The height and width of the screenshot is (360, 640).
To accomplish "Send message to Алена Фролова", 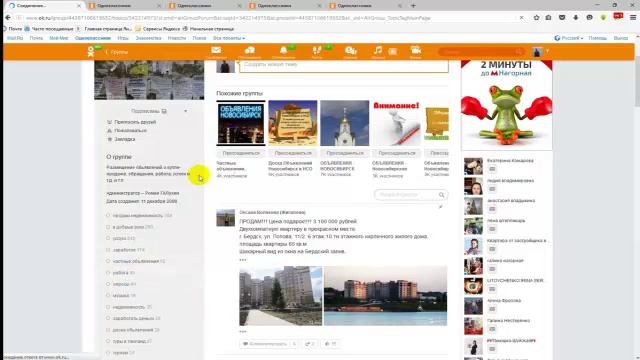I will pos(492,309).
